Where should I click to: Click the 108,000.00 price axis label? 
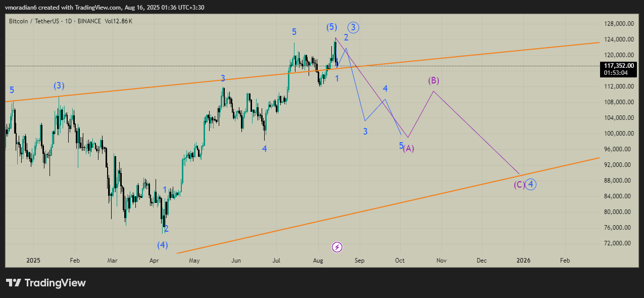[619, 102]
